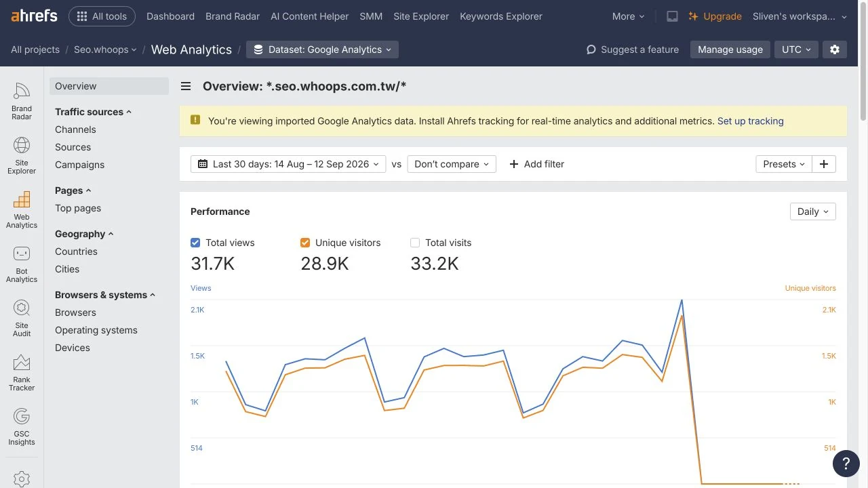This screenshot has width=868, height=488.
Task: Enable the Total visits checkbox
Action: 415,243
